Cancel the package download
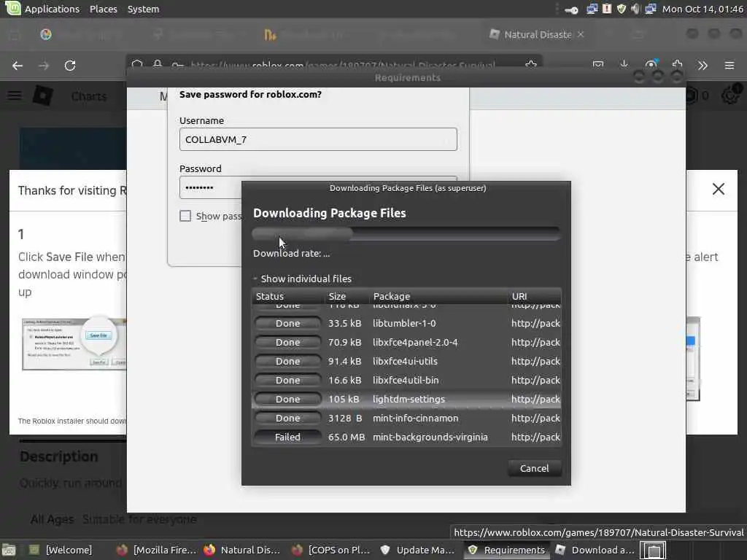Viewport: 747px width, 560px height. click(535, 469)
